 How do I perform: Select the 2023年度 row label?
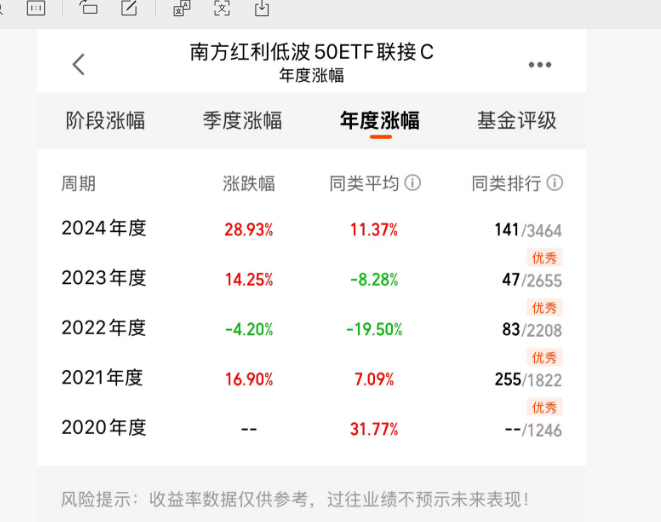tap(104, 278)
